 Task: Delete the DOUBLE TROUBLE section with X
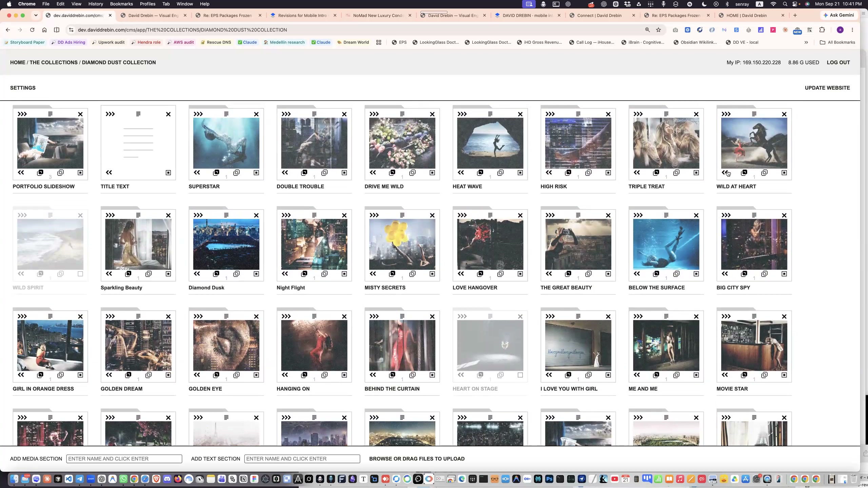[x=344, y=114]
